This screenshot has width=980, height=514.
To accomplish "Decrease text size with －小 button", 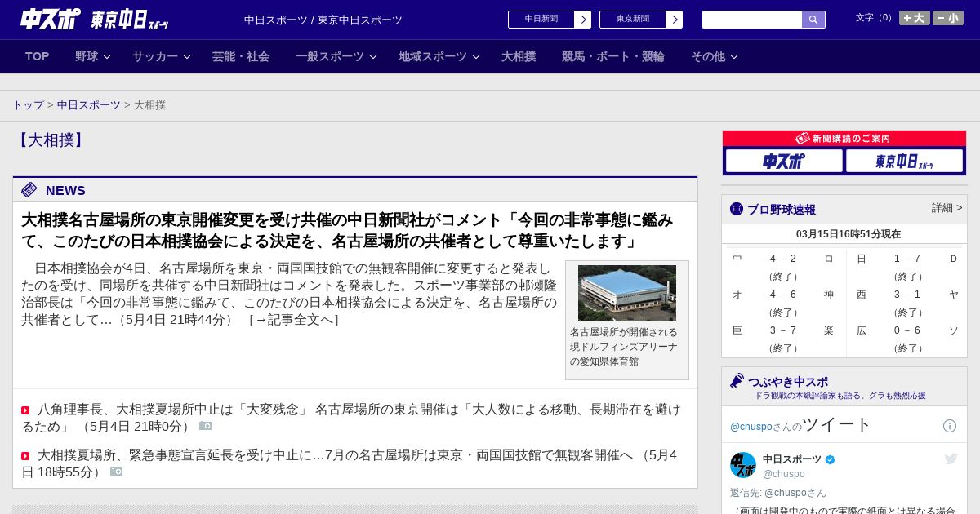I will [x=948, y=18].
